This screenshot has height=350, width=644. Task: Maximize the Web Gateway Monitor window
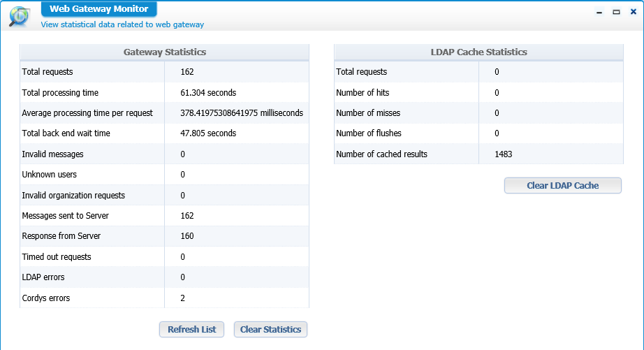(x=616, y=13)
